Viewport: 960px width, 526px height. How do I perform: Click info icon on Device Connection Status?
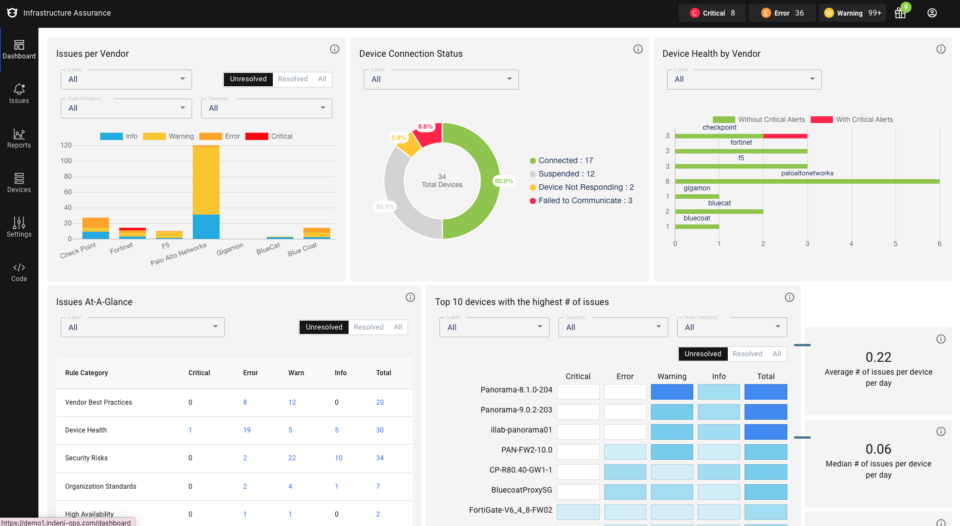tap(638, 50)
